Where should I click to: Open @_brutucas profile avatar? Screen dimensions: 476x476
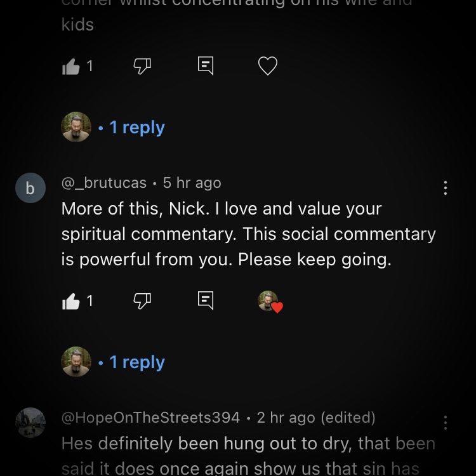30,188
